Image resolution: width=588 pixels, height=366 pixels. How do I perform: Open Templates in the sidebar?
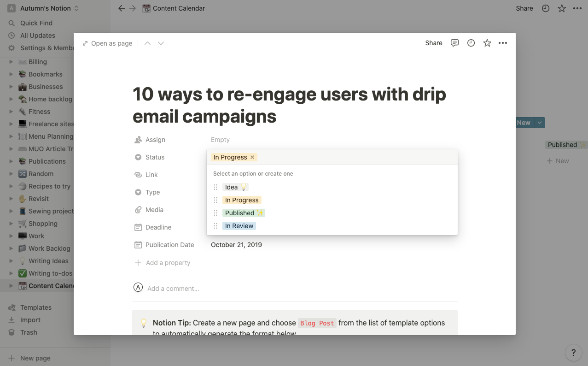[x=36, y=307]
